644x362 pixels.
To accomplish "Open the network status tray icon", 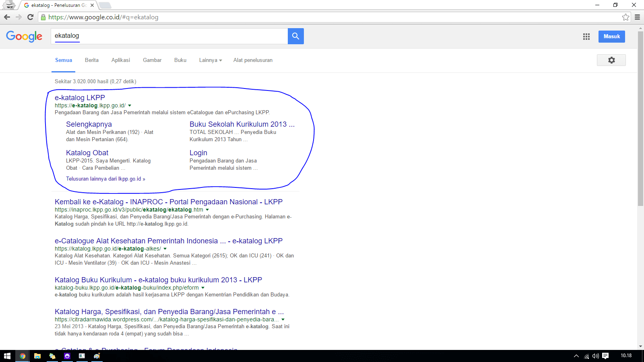I will pyautogui.click(x=586, y=356).
